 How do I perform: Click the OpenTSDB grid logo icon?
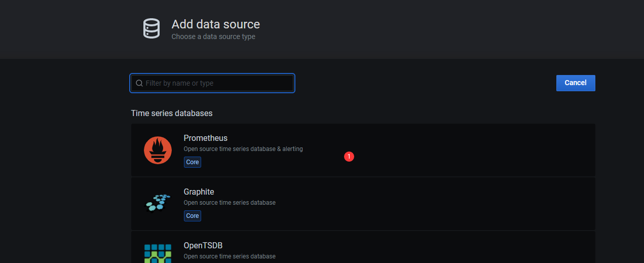158,253
